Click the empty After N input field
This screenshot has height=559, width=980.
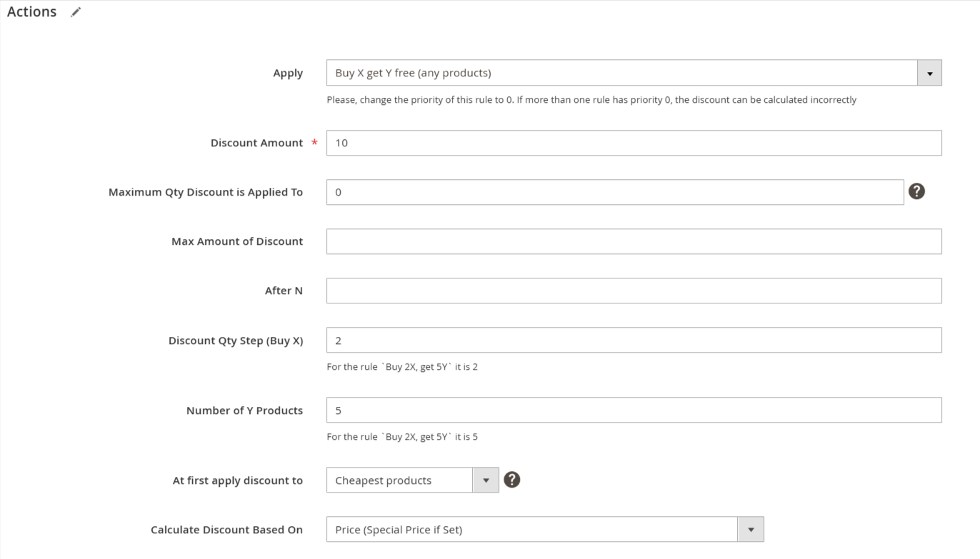coord(634,291)
